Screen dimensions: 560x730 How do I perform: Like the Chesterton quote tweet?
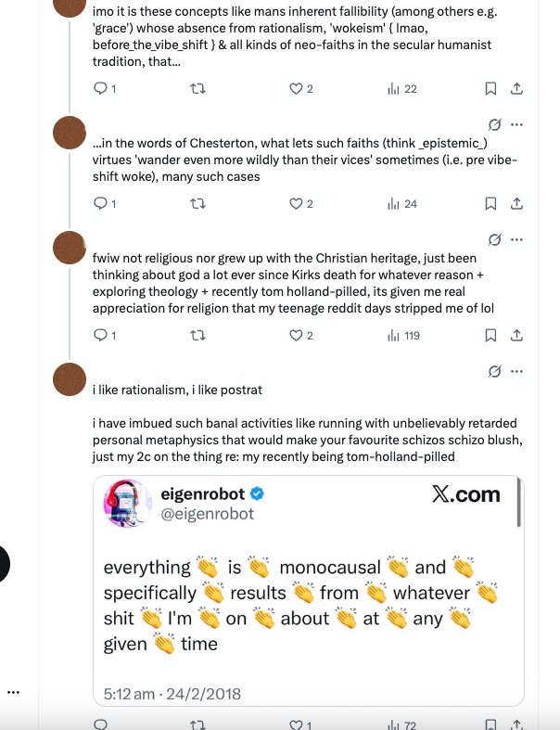(297, 204)
